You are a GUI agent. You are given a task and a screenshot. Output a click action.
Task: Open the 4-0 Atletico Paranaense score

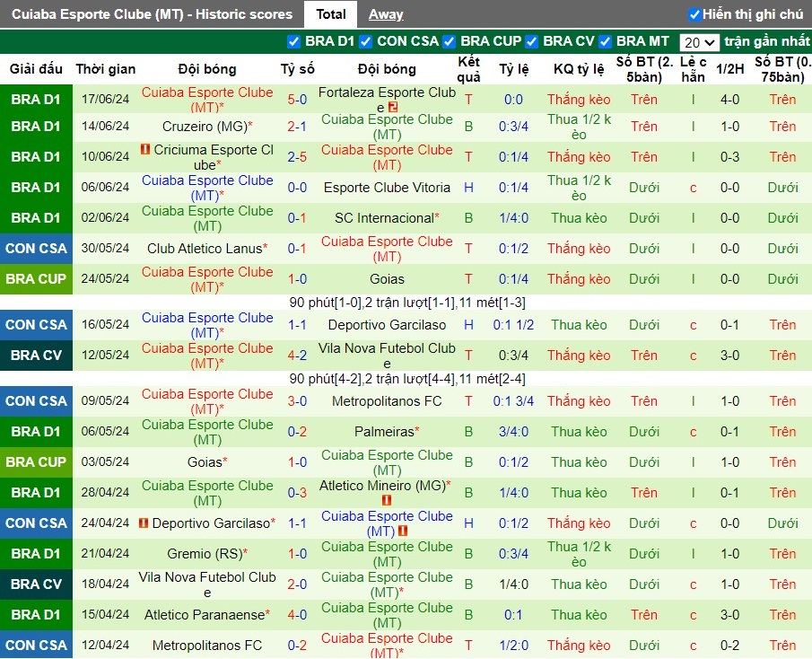click(x=297, y=615)
